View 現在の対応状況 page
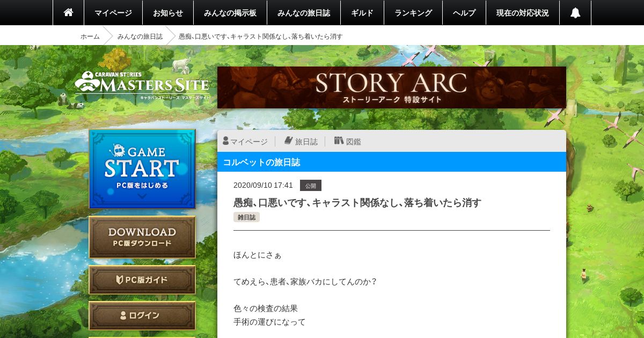Image resolution: width=644 pixels, height=338 pixels. [x=523, y=12]
